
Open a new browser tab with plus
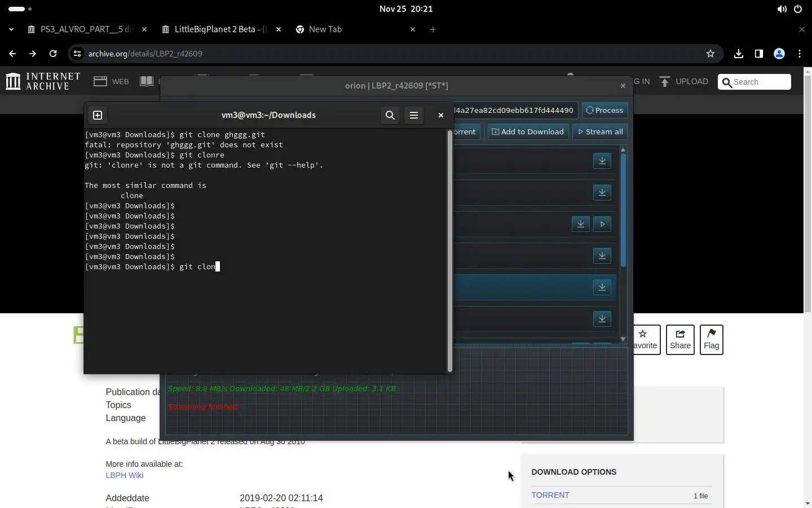pyautogui.click(x=433, y=29)
